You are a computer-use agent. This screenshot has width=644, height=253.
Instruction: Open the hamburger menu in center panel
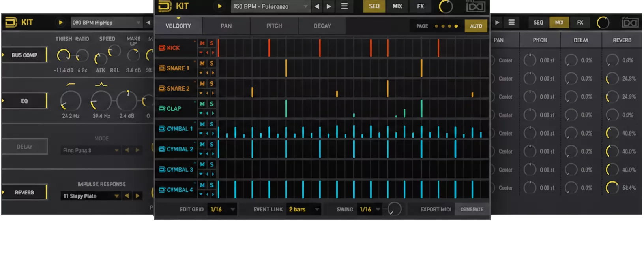(x=344, y=6)
